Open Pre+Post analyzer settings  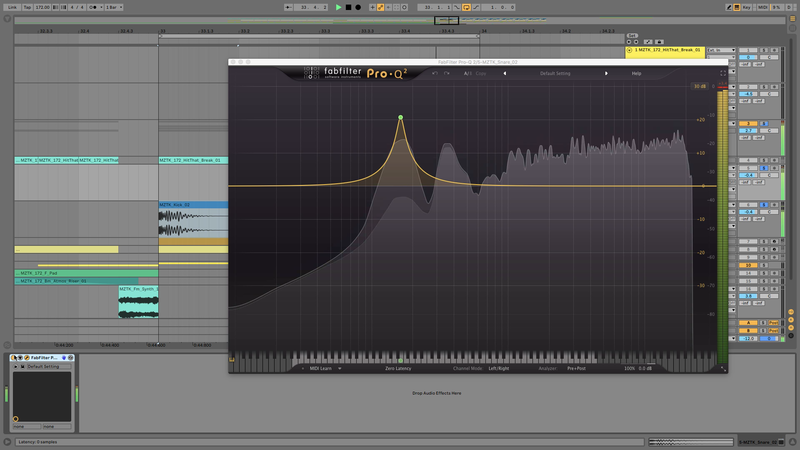click(576, 368)
